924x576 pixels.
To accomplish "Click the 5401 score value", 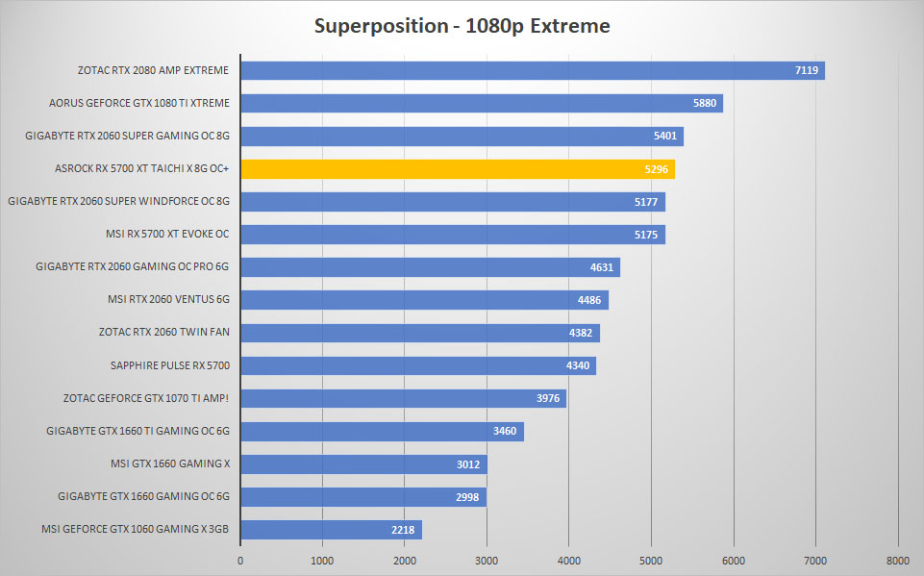I will pos(664,137).
